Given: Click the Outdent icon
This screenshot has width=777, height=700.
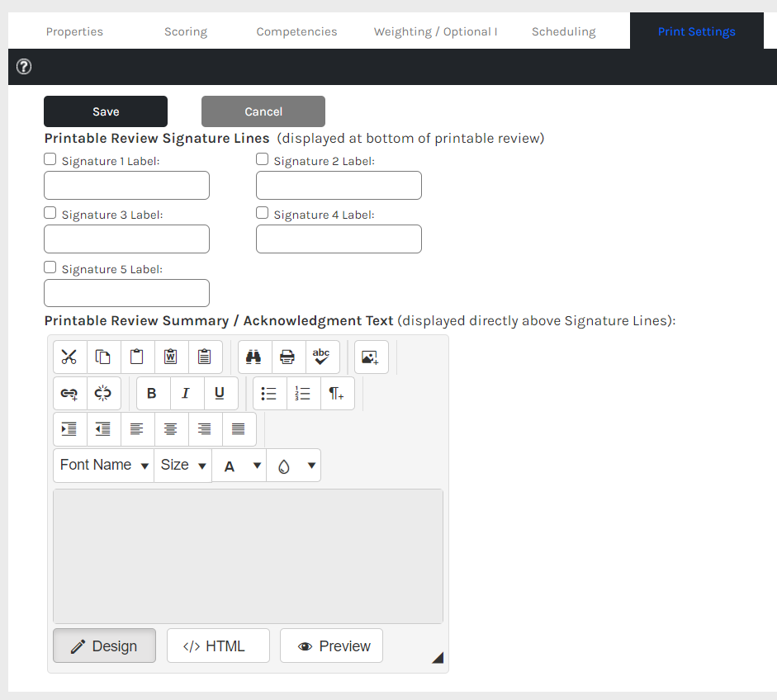Looking at the screenshot, I should tap(103, 429).
